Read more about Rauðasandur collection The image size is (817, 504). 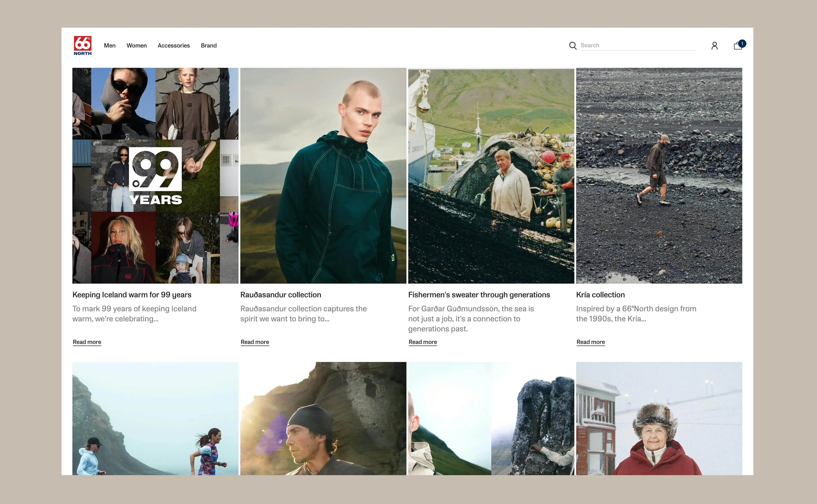[x=254, y=342]
